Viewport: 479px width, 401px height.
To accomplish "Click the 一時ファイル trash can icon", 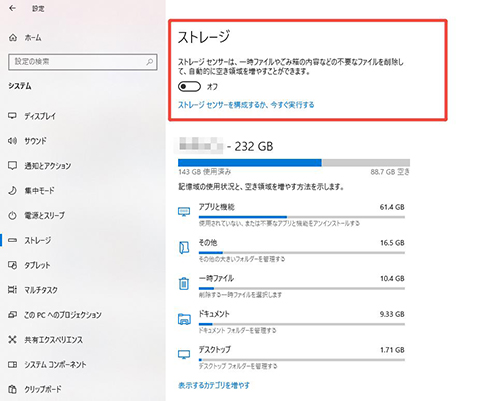I will pyautogui.click(x=184, y=283).
